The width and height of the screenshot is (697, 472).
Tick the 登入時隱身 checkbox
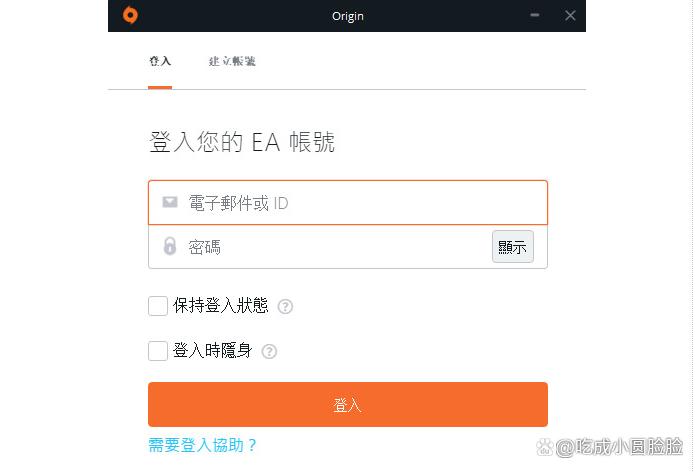point(158,351)
